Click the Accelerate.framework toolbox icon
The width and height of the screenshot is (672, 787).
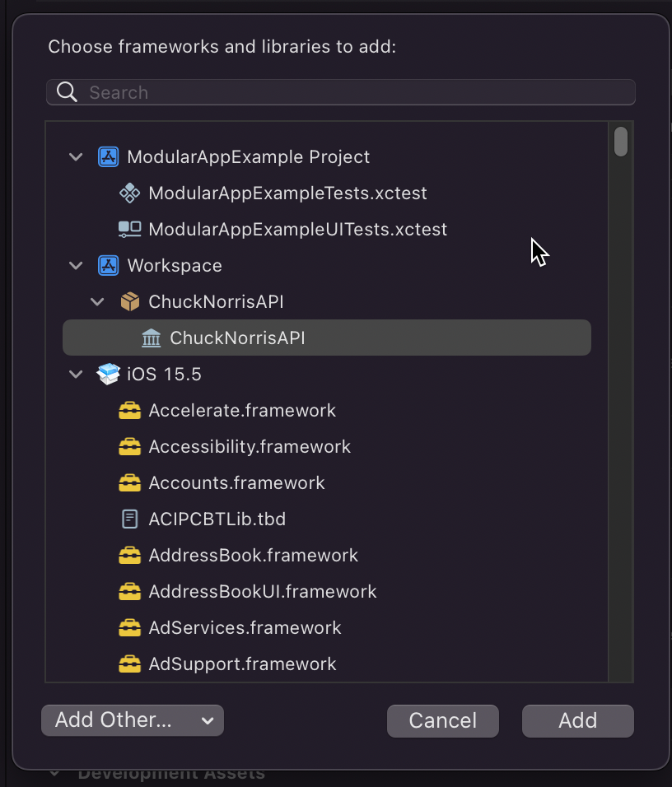tap(129, 411)
